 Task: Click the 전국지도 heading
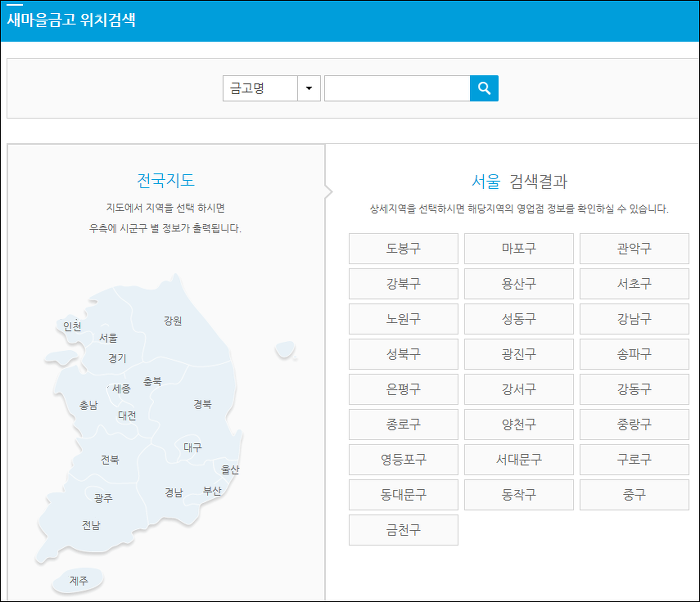[166, 180]
